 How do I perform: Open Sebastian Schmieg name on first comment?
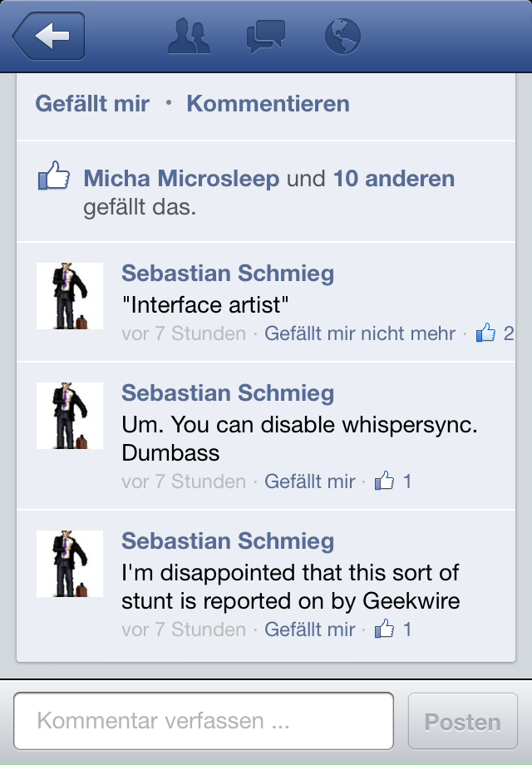(x=228, y=273)
